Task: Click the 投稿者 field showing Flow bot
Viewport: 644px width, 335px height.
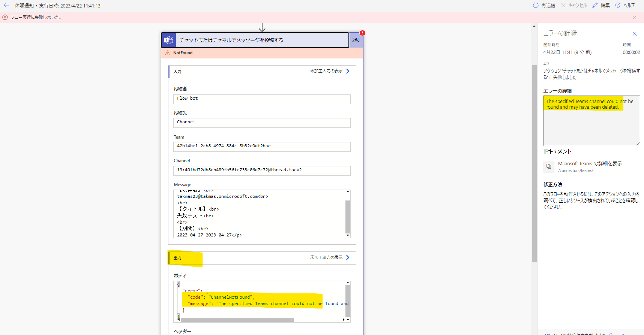Action: tap(262, 99)
